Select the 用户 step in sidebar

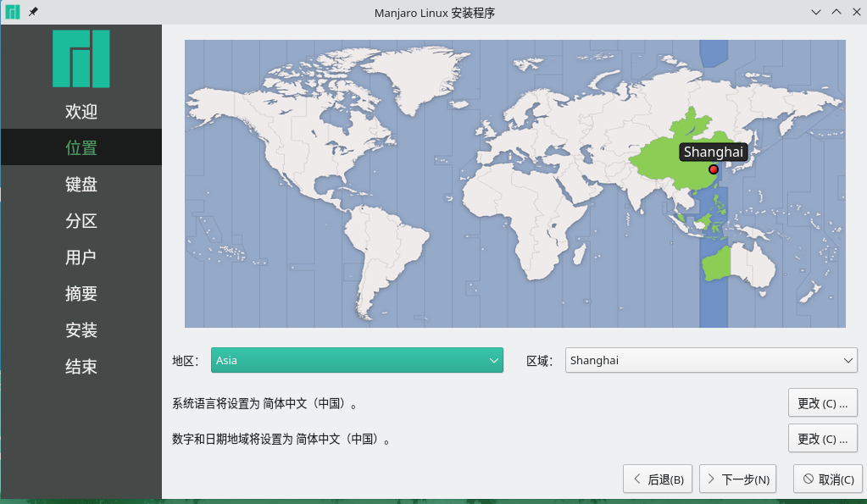point(81,257)
